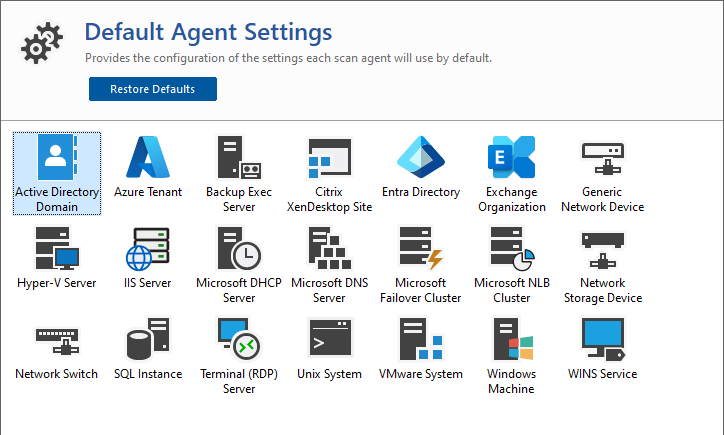Pick the Generic Network Device icon
The height and width of the screenshot is (435, 724).
[603, 157]
